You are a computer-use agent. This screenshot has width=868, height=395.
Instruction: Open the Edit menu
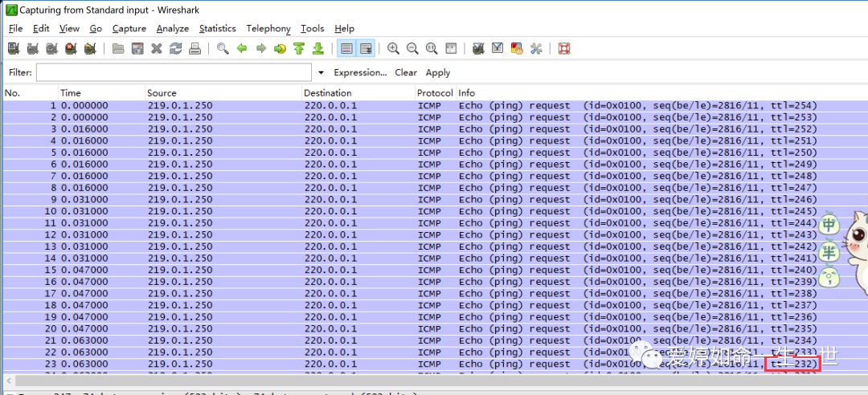pos(41,28)
